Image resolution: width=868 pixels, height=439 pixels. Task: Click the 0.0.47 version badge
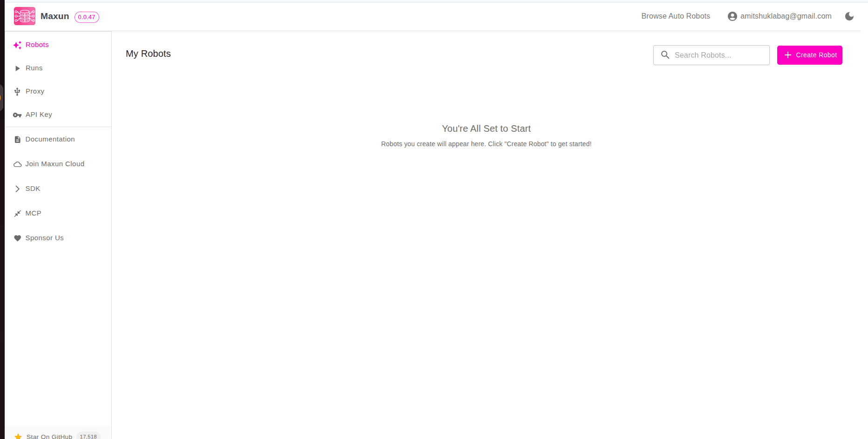click(x=87, y=17)
